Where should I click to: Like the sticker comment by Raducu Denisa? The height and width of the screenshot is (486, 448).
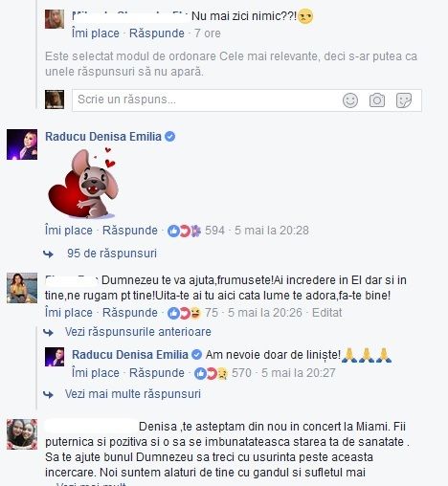[69, 231]
